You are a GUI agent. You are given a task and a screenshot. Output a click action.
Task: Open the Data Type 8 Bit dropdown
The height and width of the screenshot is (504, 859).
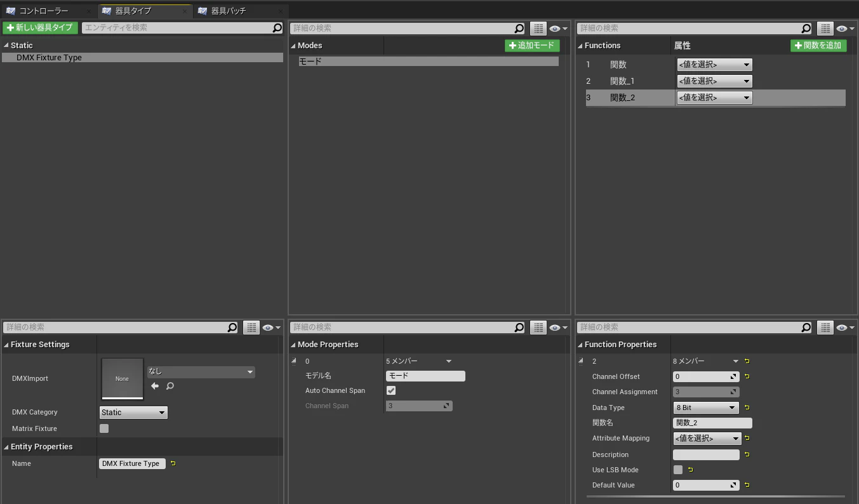(706, 408)
